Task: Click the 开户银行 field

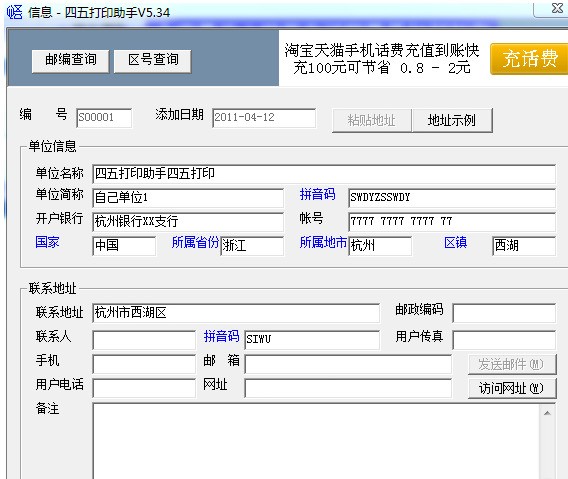Action: 188,221
